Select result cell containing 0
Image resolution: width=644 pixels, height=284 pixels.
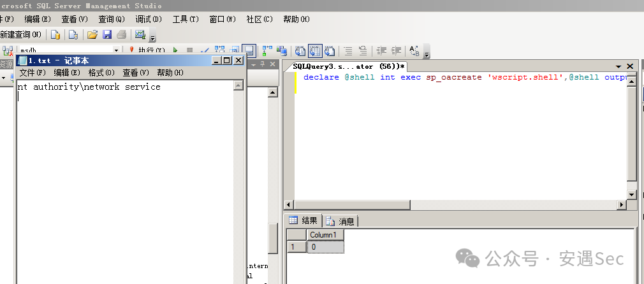pos(325,247)
